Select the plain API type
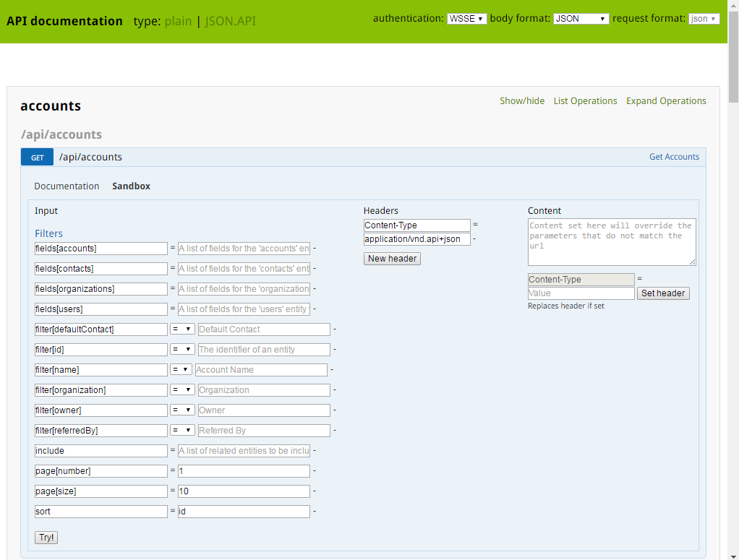739x560 pixels. pyautogui.click(x=178, y=21)
